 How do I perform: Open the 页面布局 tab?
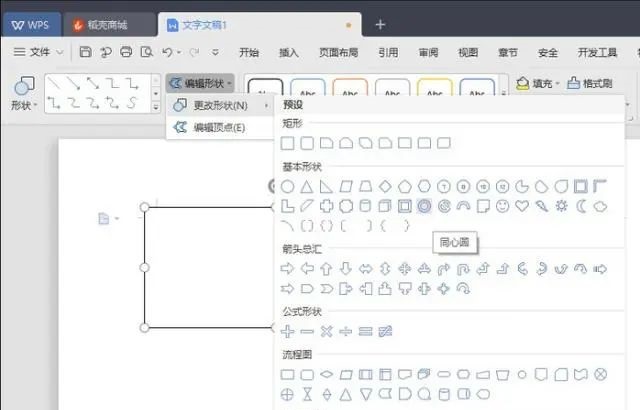tap(338, 52)
